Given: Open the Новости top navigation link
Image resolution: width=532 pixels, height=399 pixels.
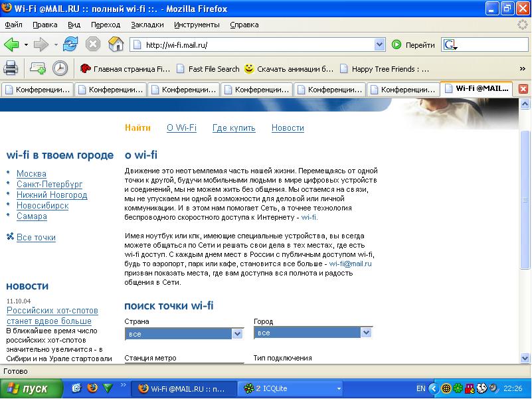Looking at the screenshot, I should (288, 128).
